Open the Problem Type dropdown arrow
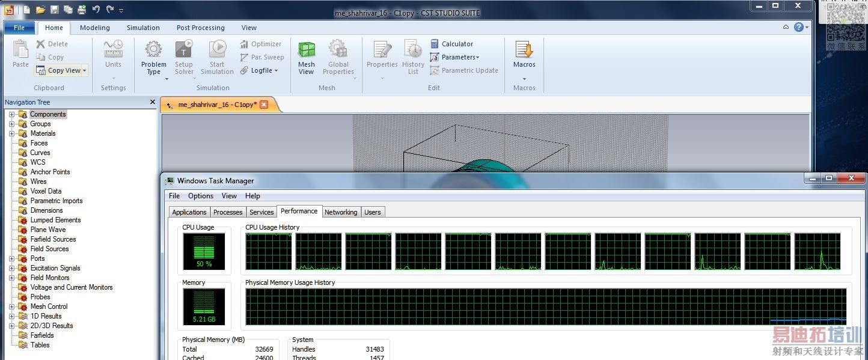The height and width of the screenshot is (360, 868). click(x=167, y=78)
